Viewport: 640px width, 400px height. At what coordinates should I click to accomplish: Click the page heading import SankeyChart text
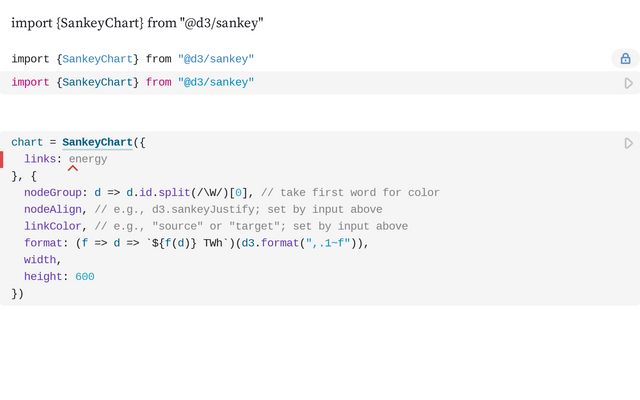[137, 22]
